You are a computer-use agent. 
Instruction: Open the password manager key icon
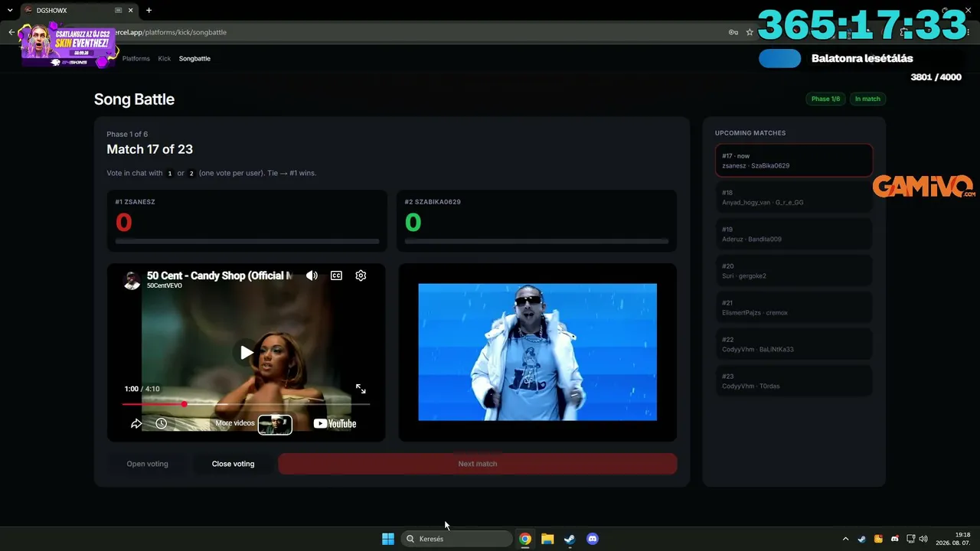pos(733,32)
